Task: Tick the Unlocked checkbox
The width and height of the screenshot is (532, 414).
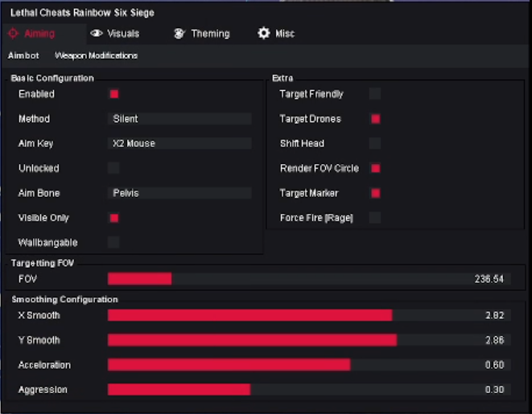Action: pos(114,168)
